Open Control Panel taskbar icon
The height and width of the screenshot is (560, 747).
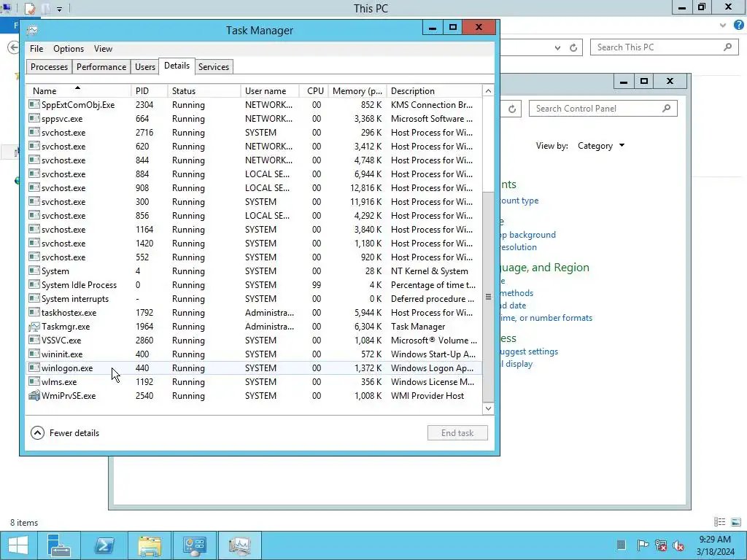(194, 545)
